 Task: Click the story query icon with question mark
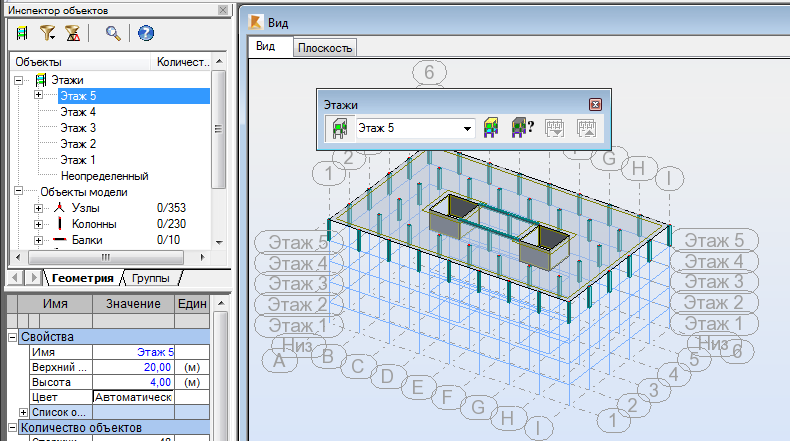[x=522, y=128]
